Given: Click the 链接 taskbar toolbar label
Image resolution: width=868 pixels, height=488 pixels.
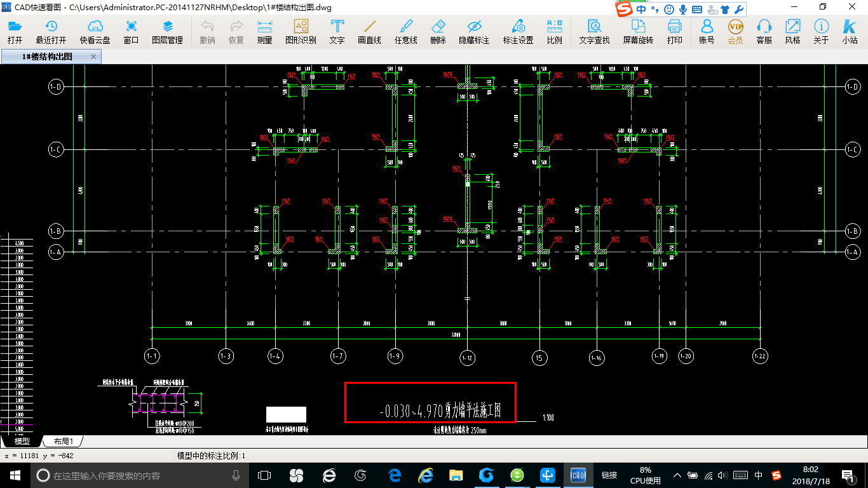Looking at the screenshot, I should 609,475.
